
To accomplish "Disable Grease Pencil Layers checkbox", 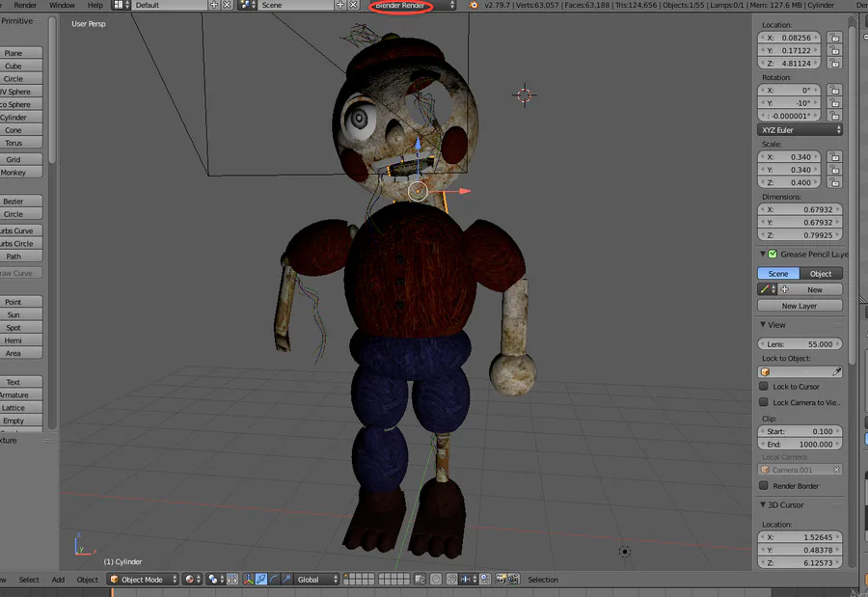I will click(x=773, y=255).
